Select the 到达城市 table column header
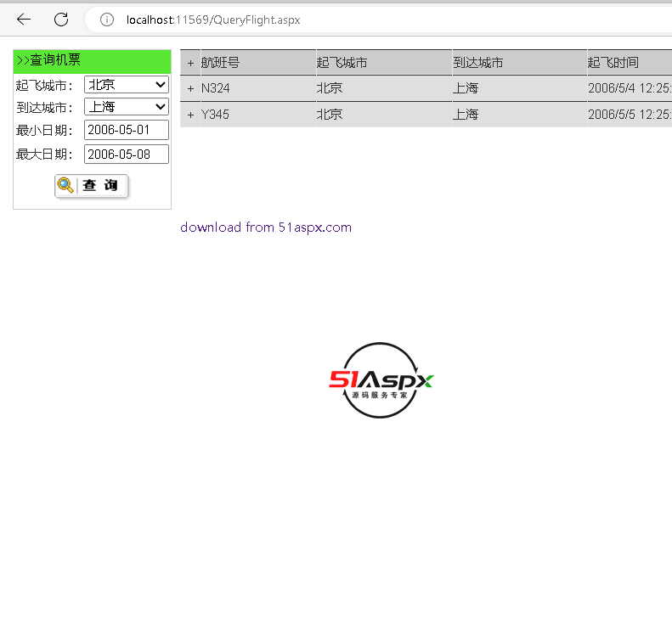672x618 pixels. pyautogui.click(x=477, y=63)
